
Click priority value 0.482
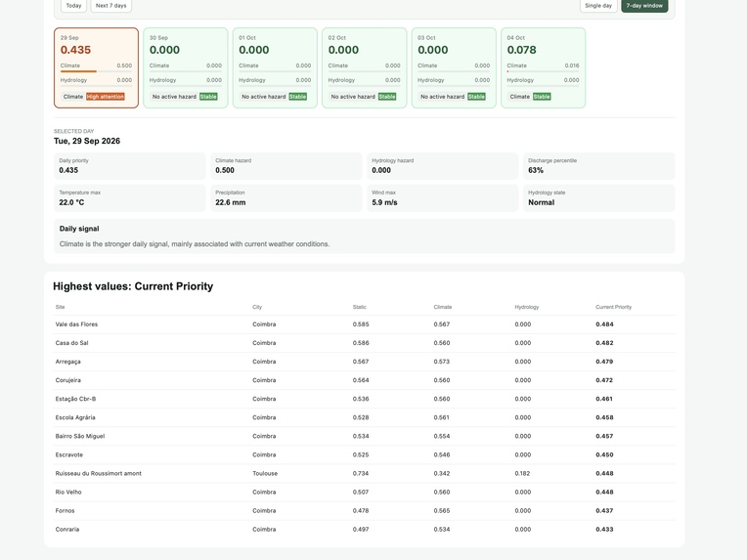pyautogui.click(x=604, y=343)
